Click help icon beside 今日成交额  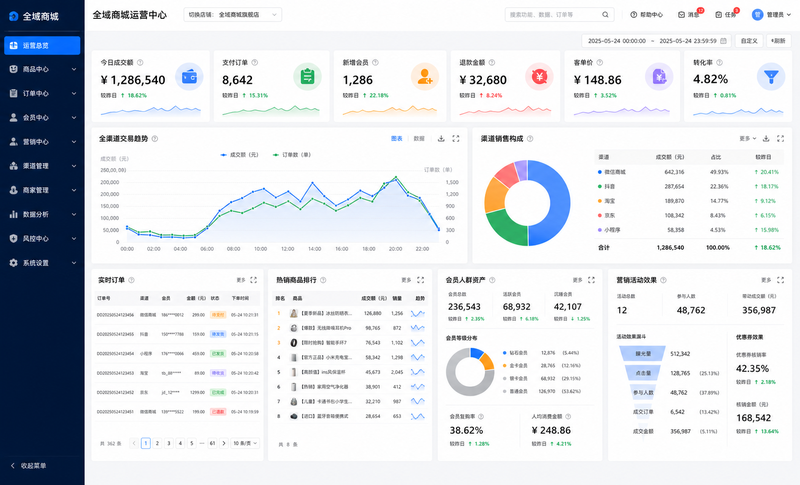click(140, 63)
